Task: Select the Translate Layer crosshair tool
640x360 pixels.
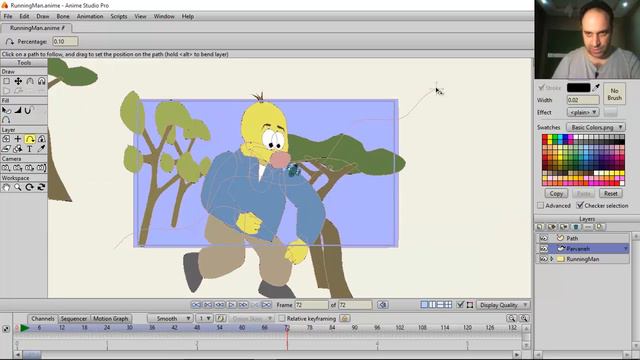Action: [x=18, y=139]
